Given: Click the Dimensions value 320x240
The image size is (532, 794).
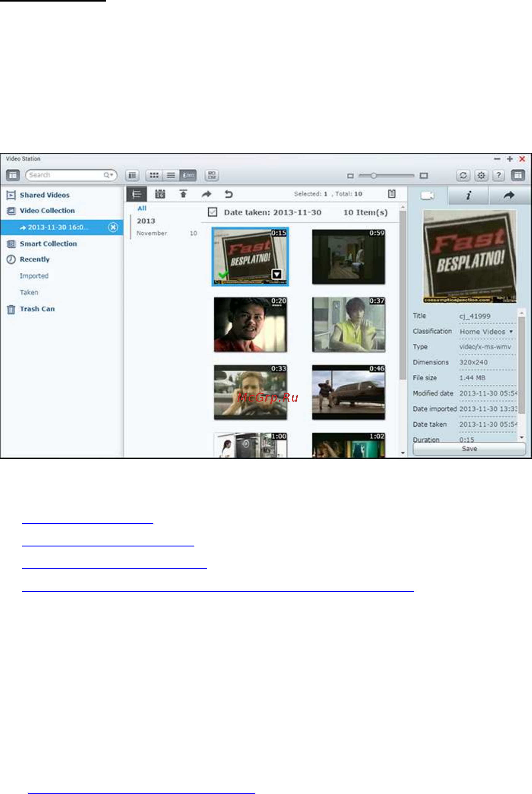Looking at the screenshot, I should [474, 362].
